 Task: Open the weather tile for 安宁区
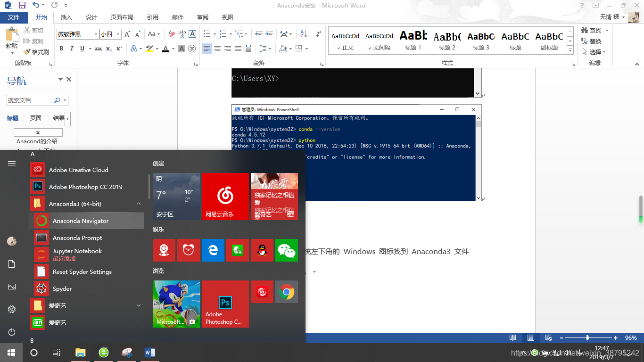[176, 197]
